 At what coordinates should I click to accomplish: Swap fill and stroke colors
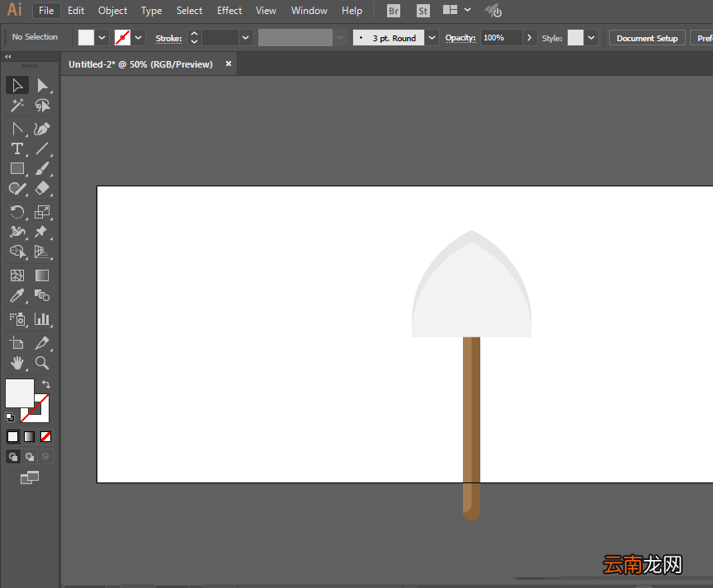(46, 384)
